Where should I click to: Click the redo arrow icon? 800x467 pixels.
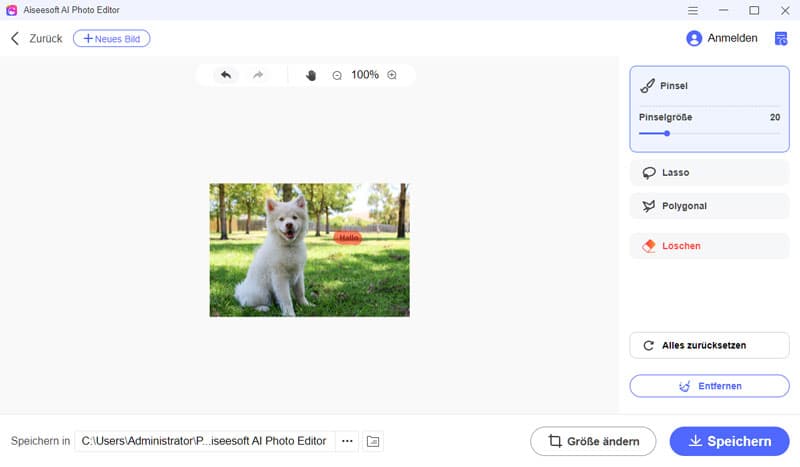click(258, 75)
